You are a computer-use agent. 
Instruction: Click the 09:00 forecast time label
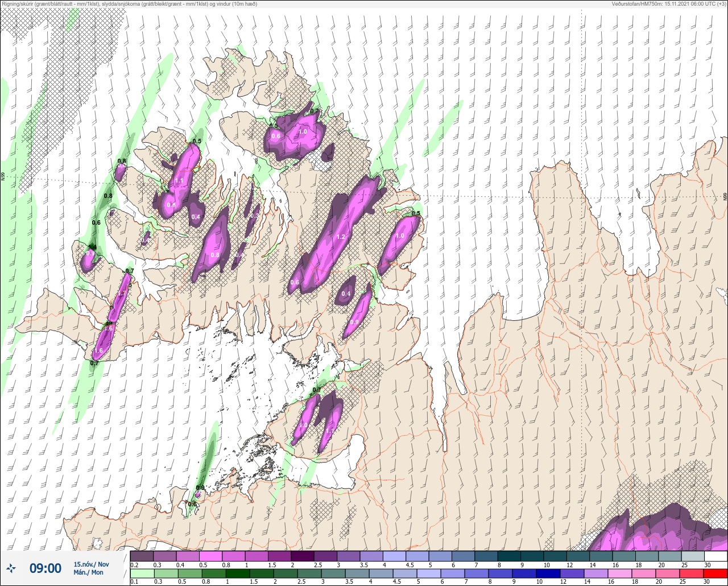(x=45, y=568)
